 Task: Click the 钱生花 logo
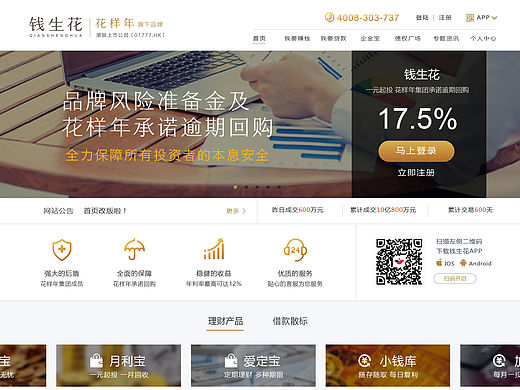click(x=56, y=27)
